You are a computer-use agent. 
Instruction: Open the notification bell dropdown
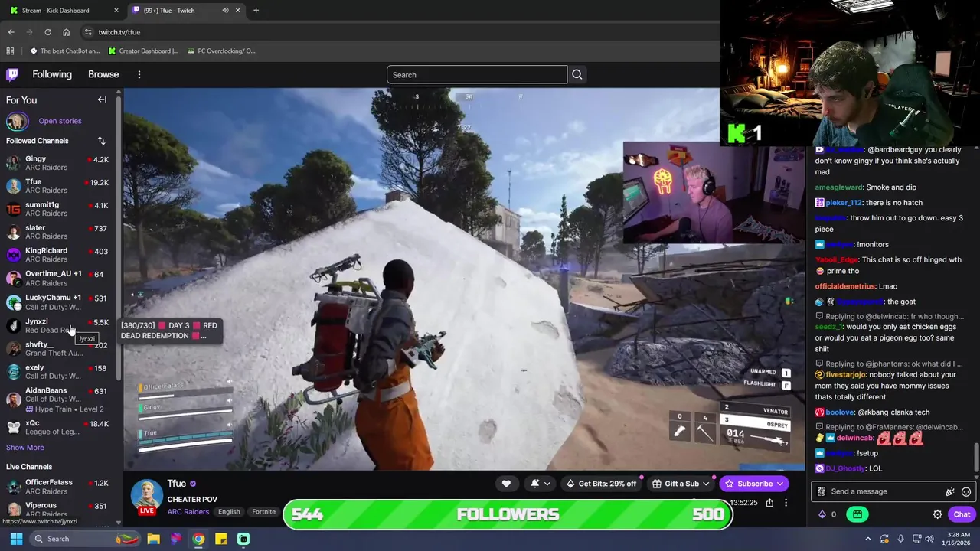(540, 484)
